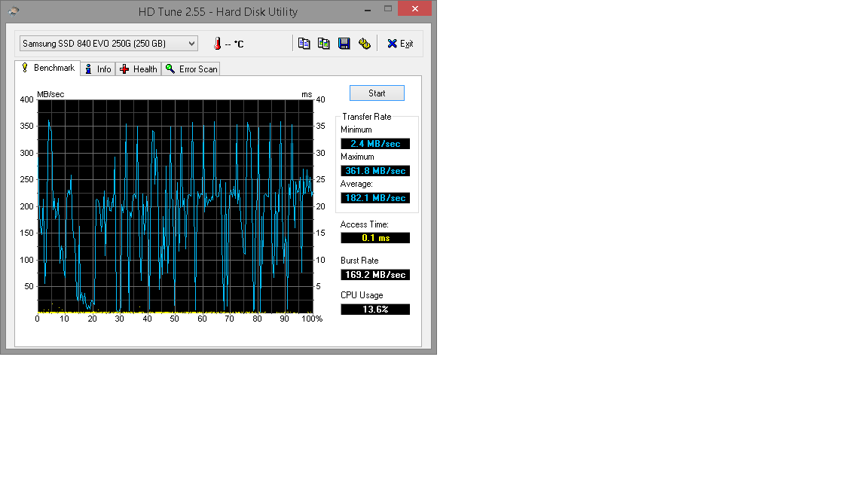Close the HD Tune window

415,9
